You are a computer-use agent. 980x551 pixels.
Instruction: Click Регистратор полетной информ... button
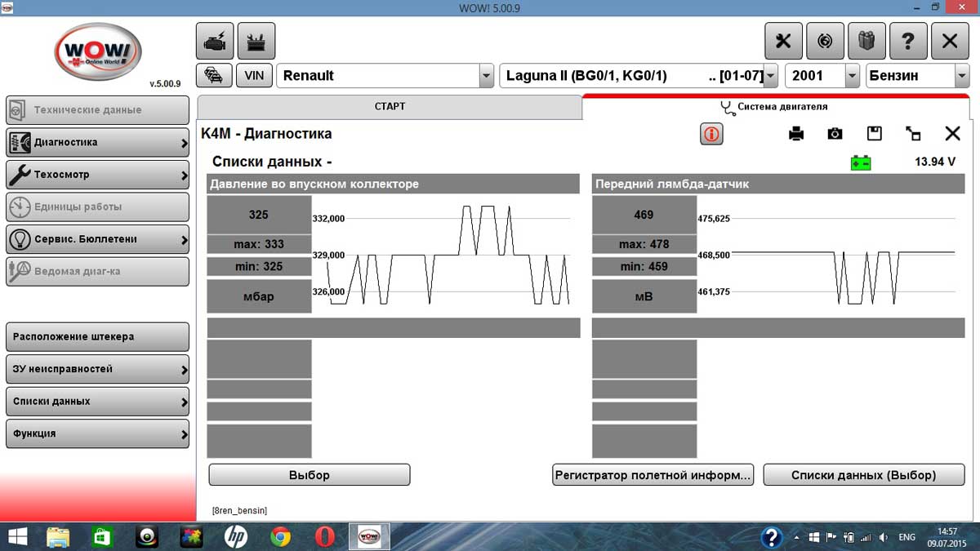(x=653, y=475)
